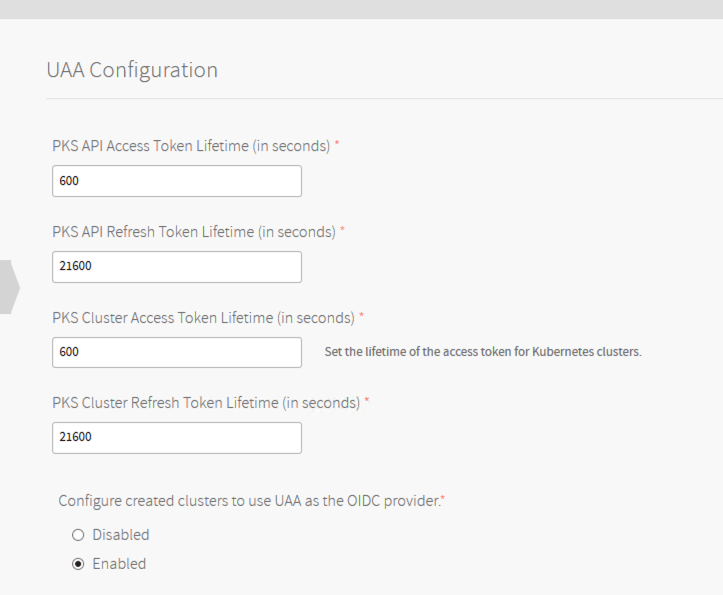The image size is (723, 595).
Task: Select the Enabled radio button circle
Action: 78,564
